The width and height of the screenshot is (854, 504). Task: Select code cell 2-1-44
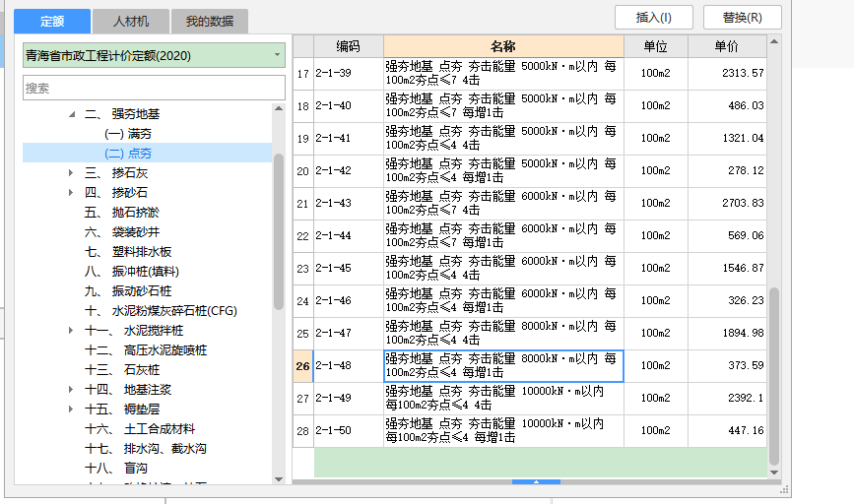[x=349, y=235]
